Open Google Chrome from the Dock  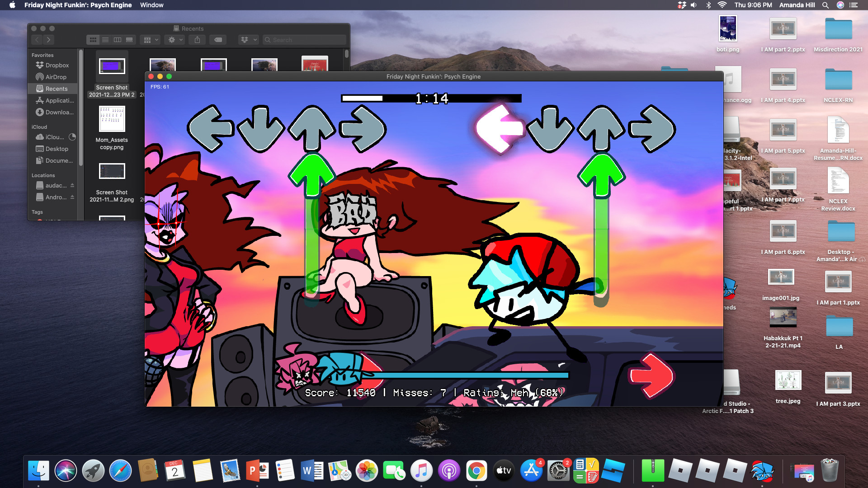[x=476, y=471]
